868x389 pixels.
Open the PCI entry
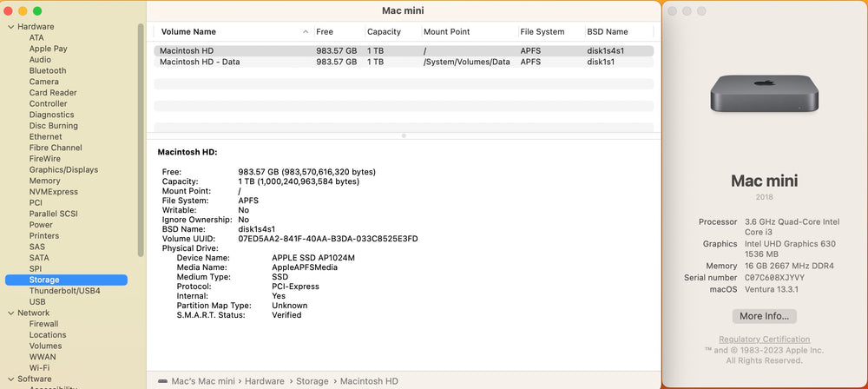[x=36, y=203]
